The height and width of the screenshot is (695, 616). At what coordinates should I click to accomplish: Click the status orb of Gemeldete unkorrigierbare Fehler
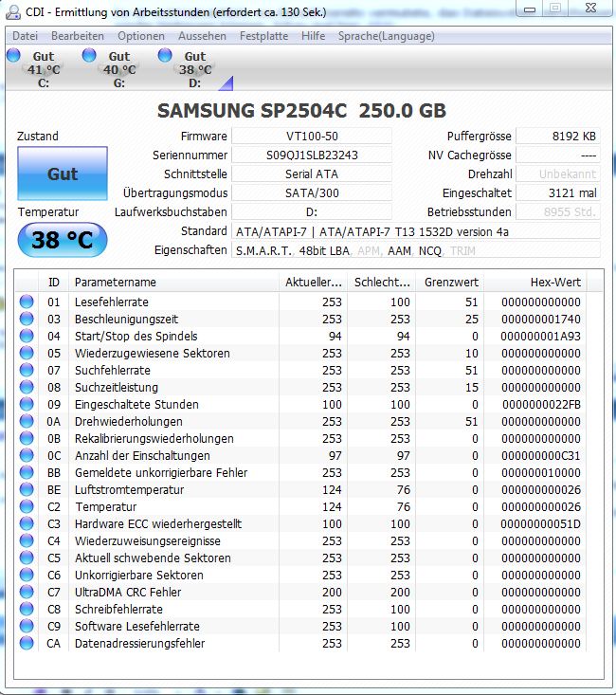pos(27,472)
